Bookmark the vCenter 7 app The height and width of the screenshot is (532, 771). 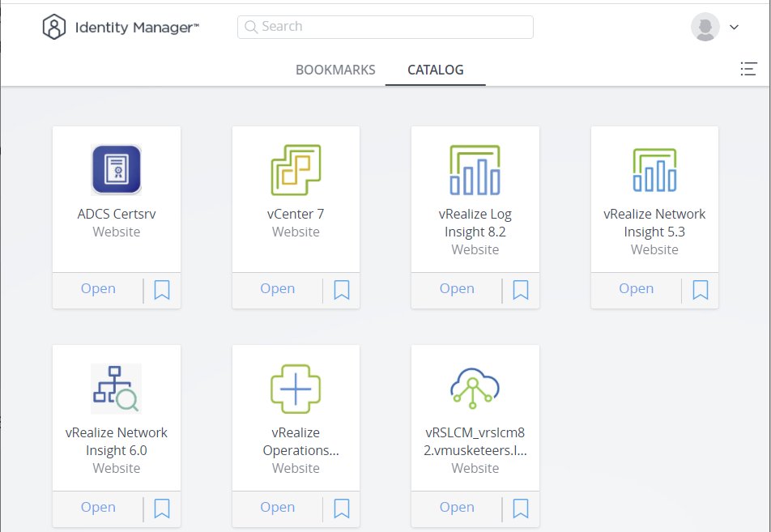pos(342,290)
